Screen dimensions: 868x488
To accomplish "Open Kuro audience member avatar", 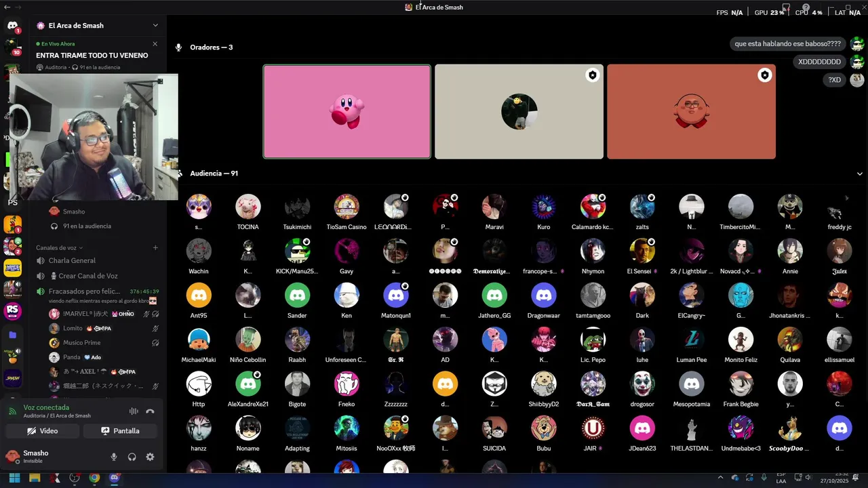I will [544, 207].
